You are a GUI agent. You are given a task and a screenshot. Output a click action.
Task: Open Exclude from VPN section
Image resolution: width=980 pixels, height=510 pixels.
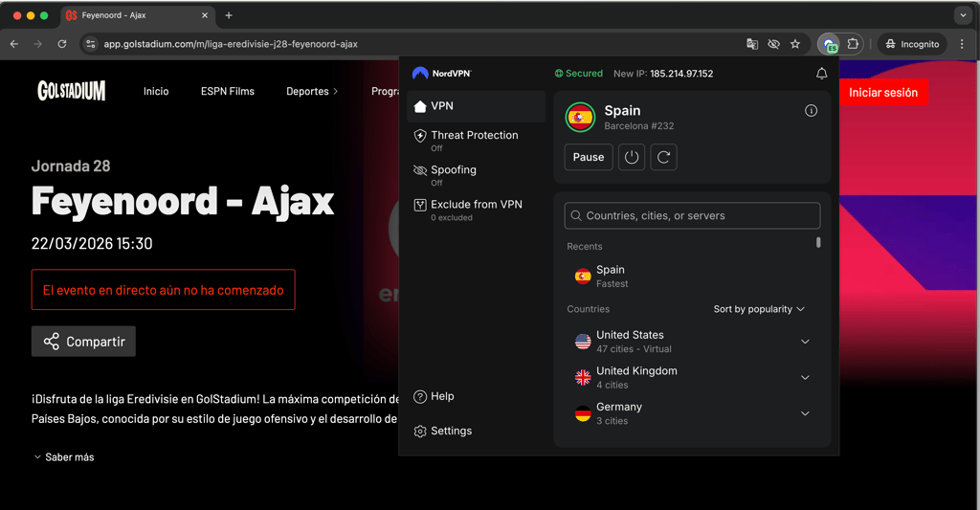click(x=477, y=210)
